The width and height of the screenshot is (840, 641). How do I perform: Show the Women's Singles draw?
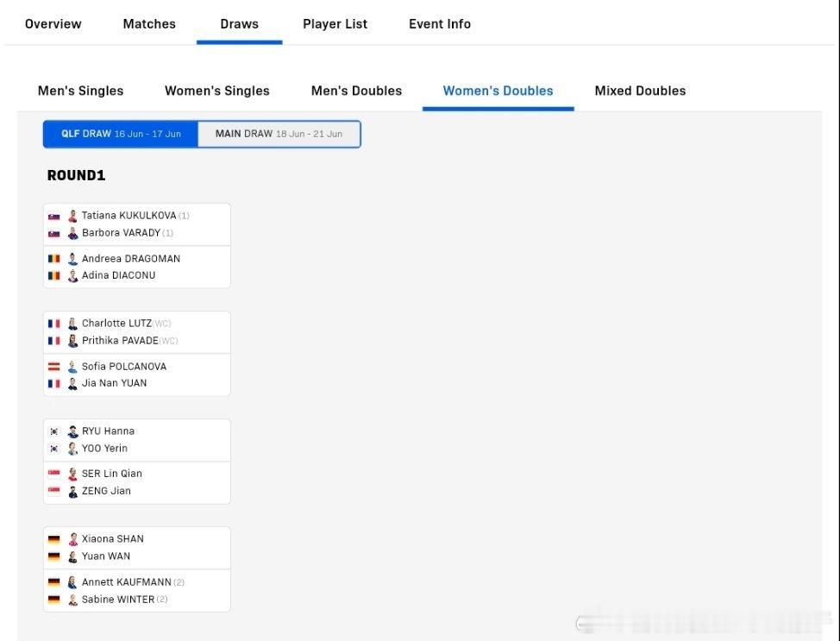pyautogui.click(x=217, y=91)
